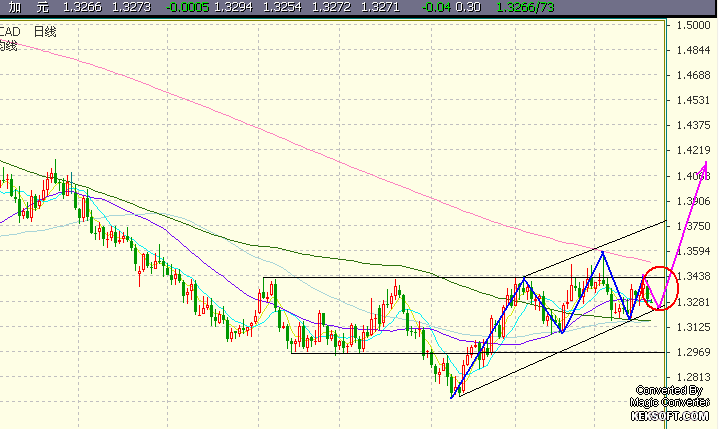Select the 1.3438 price axis label
Viewport: 719px width, 429px height.
pos(693,276)
